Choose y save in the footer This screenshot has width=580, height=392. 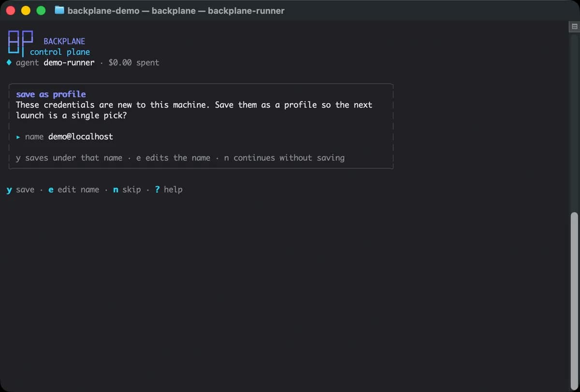pyautogui.click(x=20, y=189)
